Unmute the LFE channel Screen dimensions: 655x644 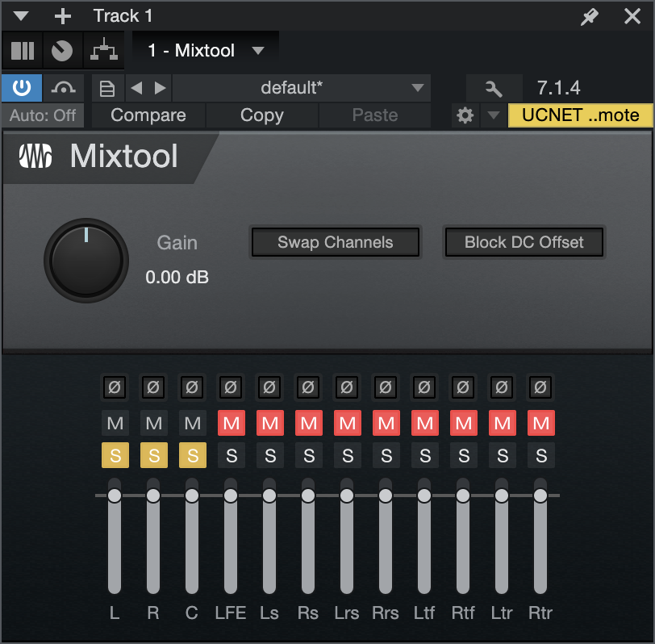click(x=232, y=424)
